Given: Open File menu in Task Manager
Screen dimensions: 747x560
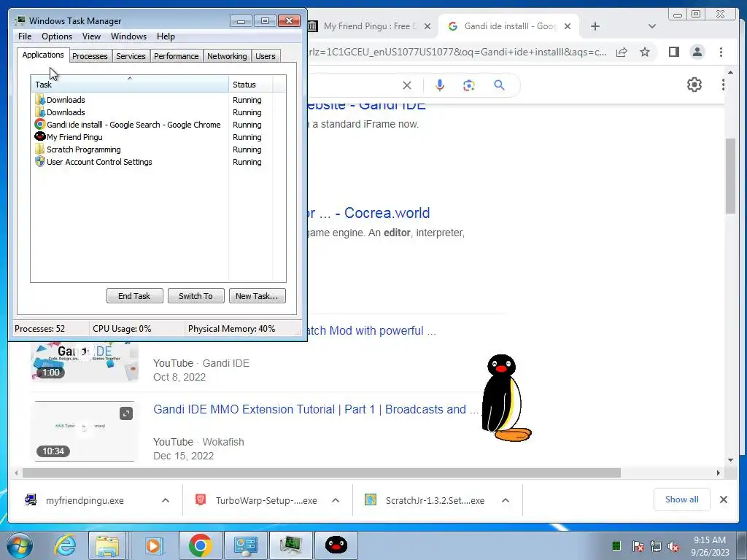Looking at the screenshot, I should click(25, 36).
